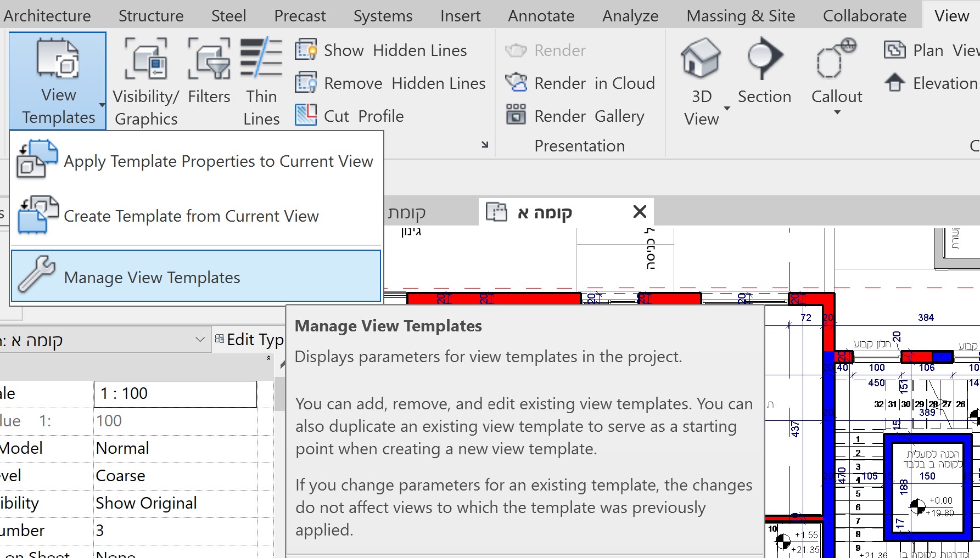Launch Render in Cloud

[x=580, y=83]
